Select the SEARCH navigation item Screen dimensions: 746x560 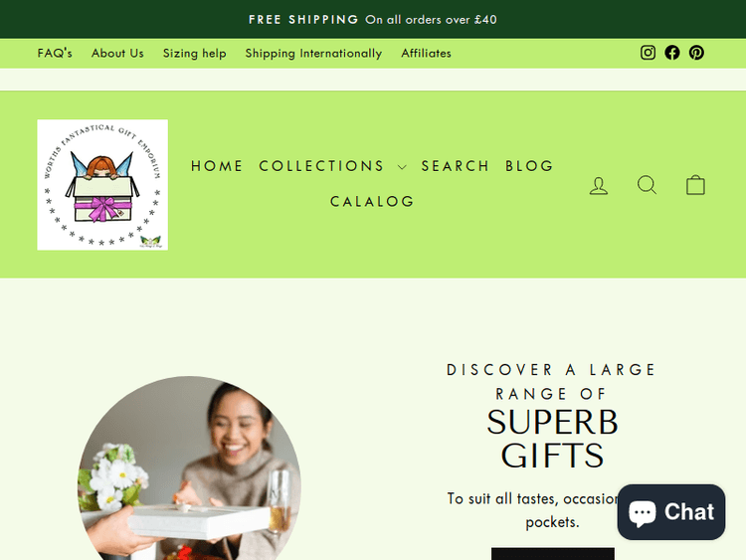coord(456,166)
